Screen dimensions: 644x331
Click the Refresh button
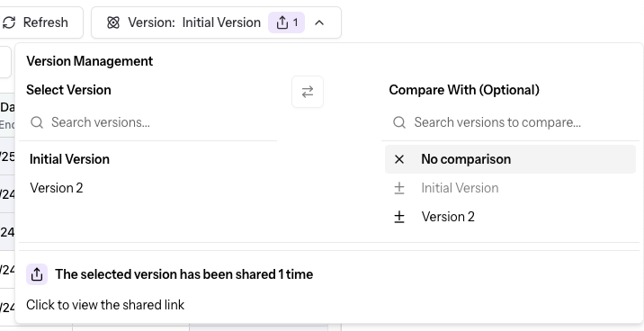(x=40, y=22)
